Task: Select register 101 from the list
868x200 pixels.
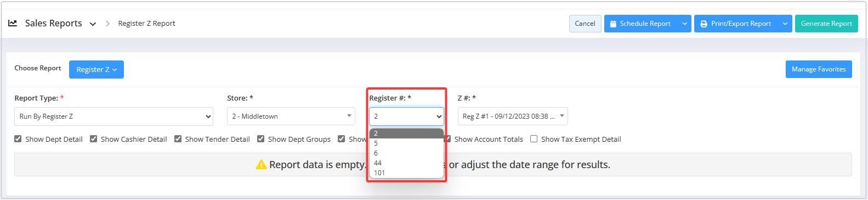Action: 406,173
